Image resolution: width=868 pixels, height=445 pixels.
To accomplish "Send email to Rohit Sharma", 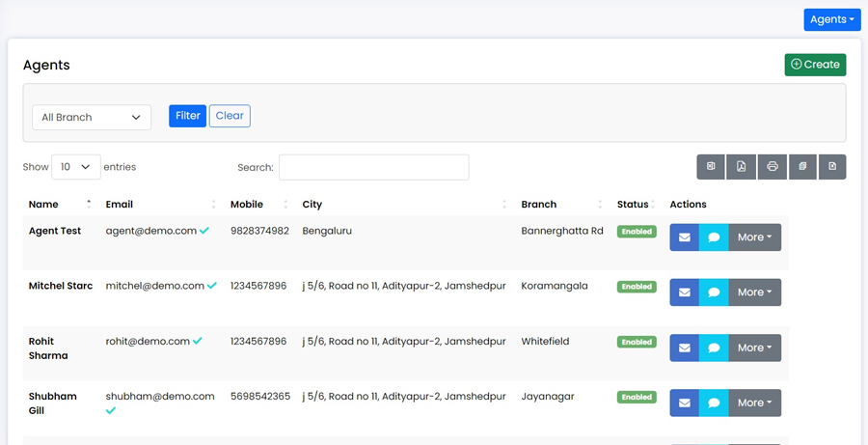I will point(684,348).
